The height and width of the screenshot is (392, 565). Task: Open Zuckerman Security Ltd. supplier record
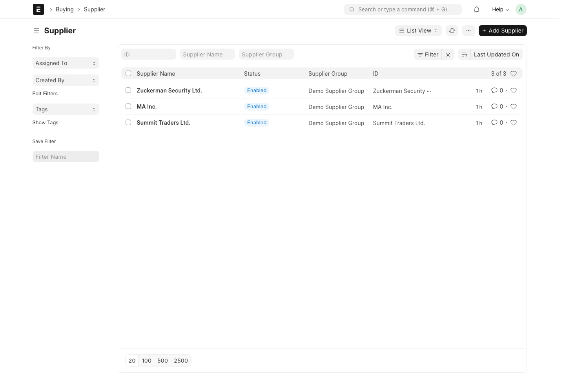(169, 91)
